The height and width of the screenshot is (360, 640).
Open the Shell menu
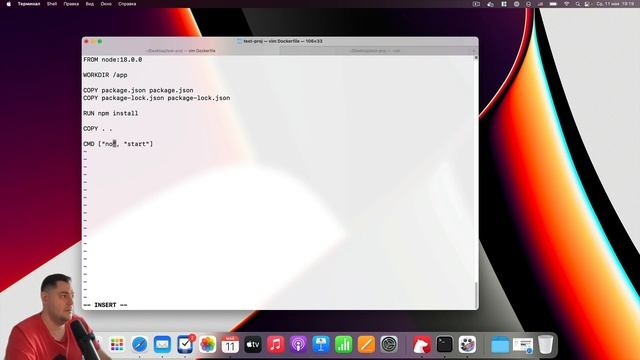tap(52, 4)
